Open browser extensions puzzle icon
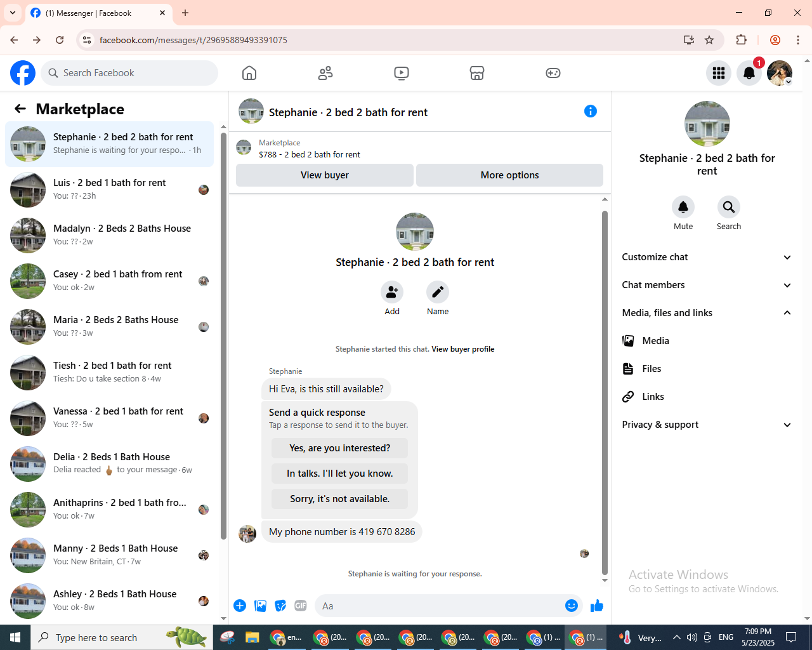The height and width of the screenshot is (650, 812). coord(741,40)
